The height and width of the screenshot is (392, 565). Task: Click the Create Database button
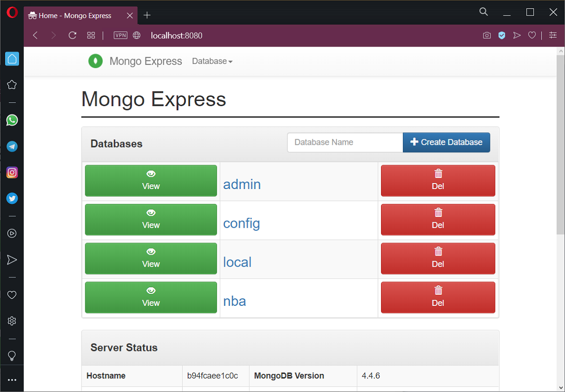pyautogui.click(x=446, y=142)
